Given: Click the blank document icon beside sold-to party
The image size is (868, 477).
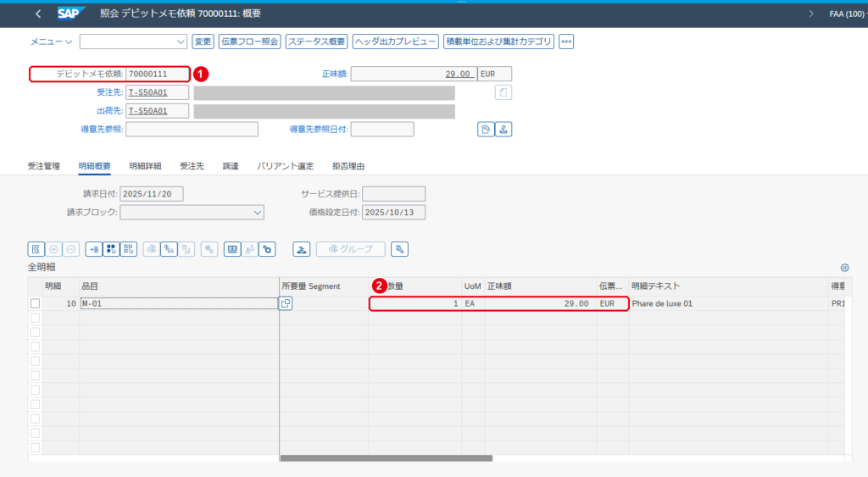Looking at the screenshot, I should point(504,92).
